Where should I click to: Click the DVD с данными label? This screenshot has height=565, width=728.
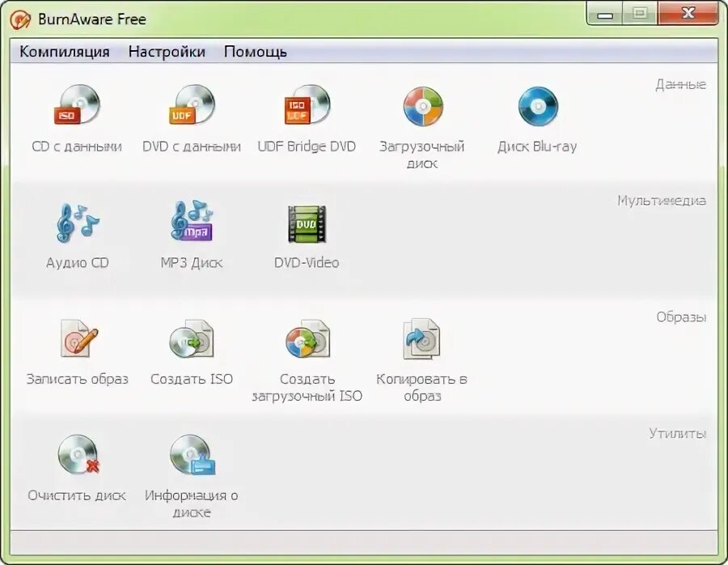coord(191,147)
